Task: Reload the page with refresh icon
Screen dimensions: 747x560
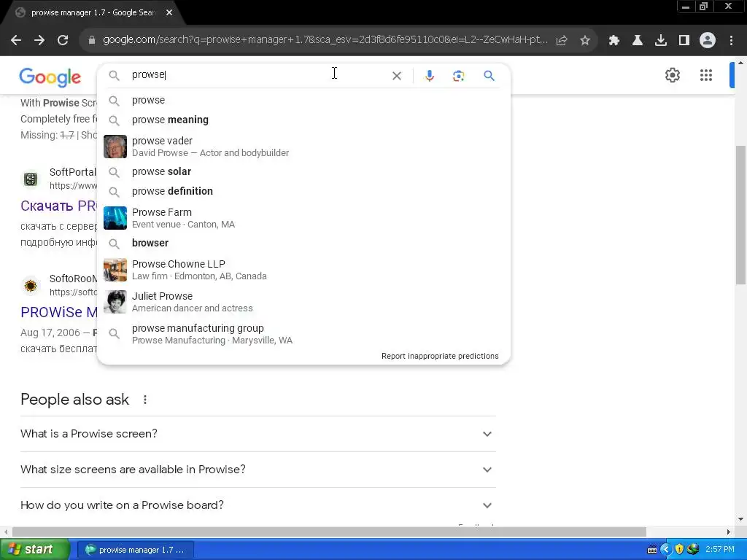Action: [63, 41]
